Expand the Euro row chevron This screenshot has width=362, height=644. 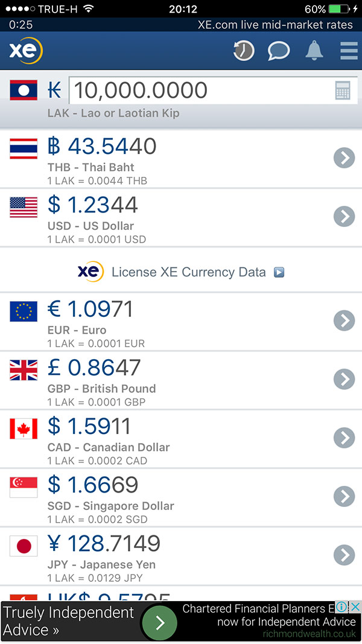pyautogui.click(x=344, y=320)
